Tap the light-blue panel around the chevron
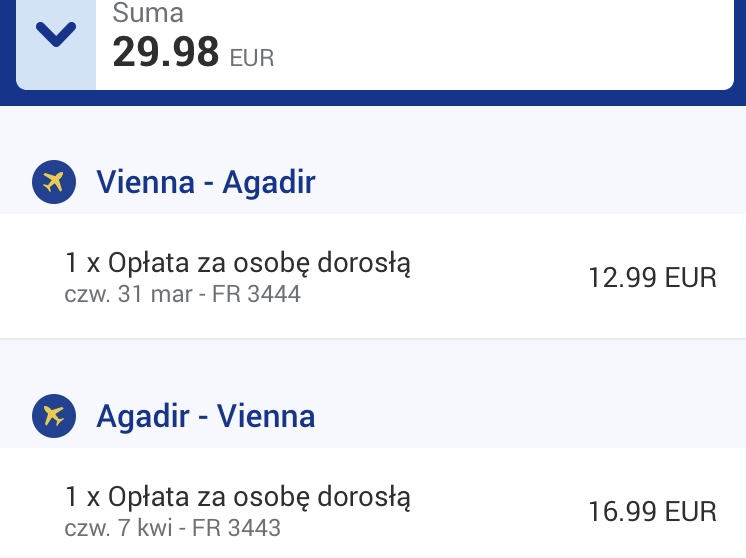 (x=56, y=45)
